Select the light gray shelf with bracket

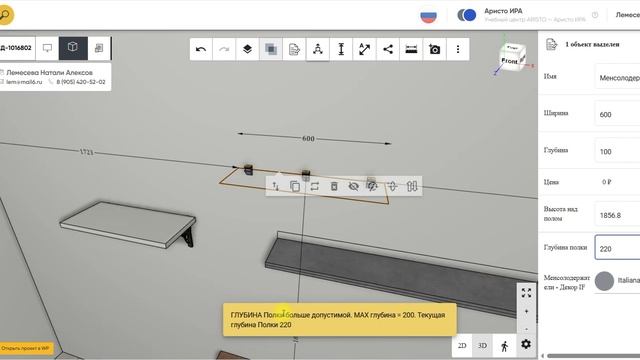tap(127, 224)
